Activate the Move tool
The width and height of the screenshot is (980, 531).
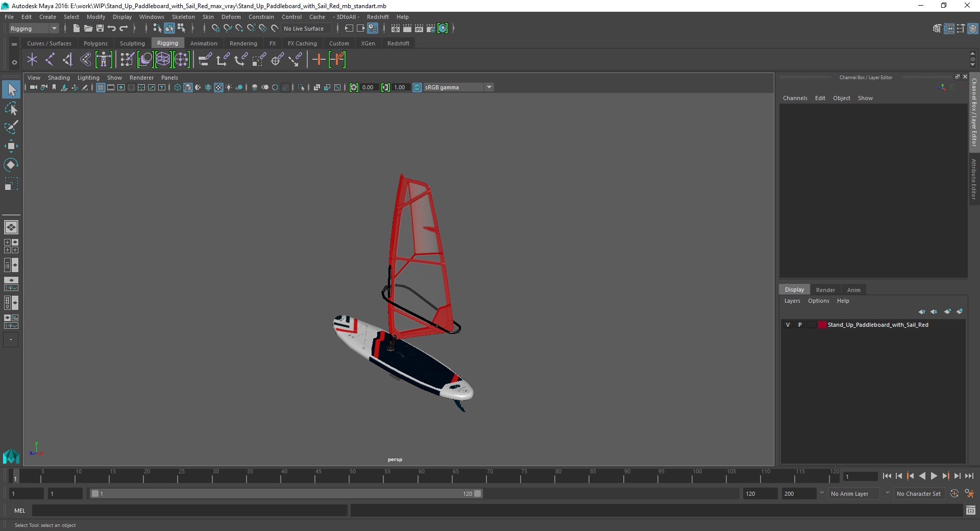click(x=11, y=146)
